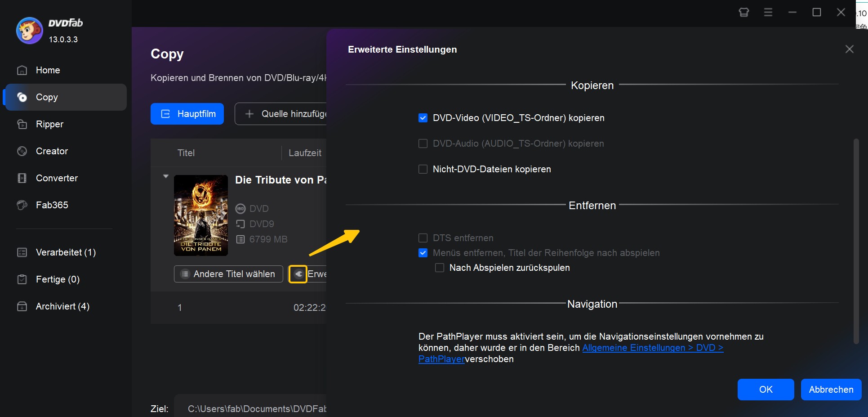Screen dimensions: 868x417
Task: Open the Ripper module icon
Action: (x=22, y=124)
